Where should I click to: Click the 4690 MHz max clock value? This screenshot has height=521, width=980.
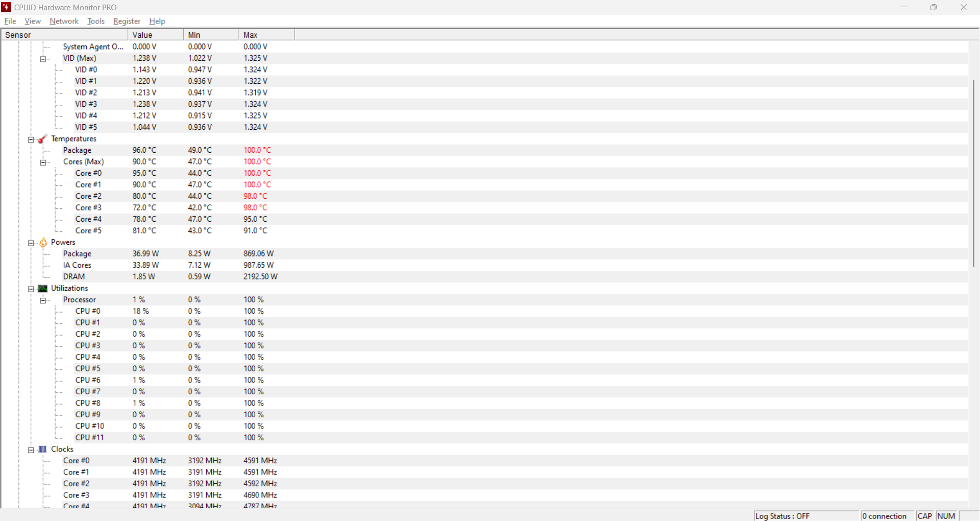(260, 495)
